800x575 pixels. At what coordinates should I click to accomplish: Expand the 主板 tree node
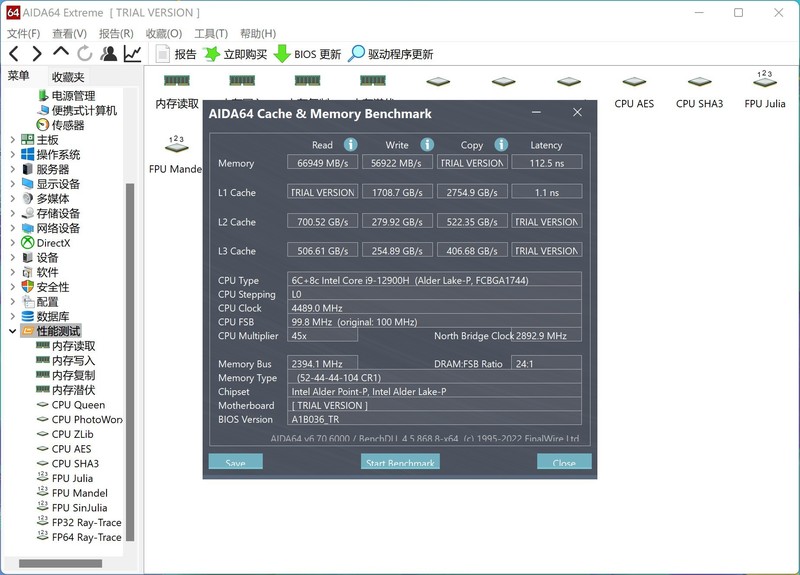click(x=12, y=140)
